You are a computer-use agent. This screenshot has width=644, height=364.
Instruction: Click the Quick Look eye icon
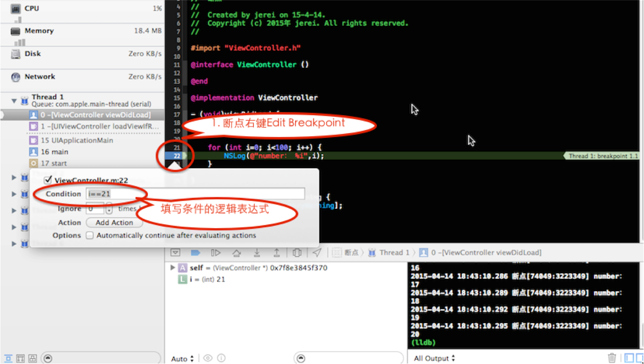tap(208, 358)
